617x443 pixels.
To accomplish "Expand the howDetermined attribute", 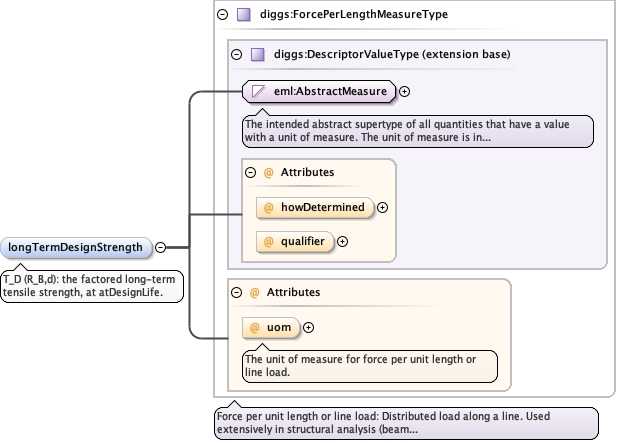I will coord(382,207).
